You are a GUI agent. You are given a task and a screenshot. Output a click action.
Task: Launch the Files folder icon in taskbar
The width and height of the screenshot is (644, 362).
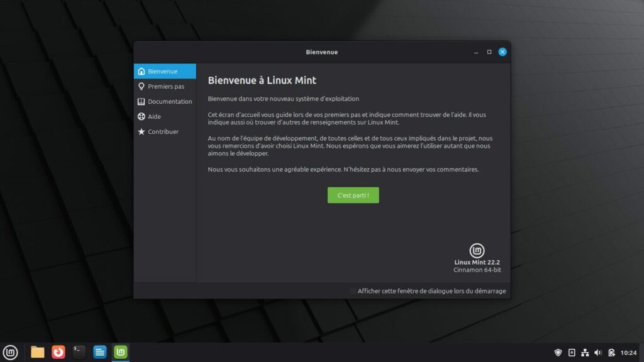point(37,352)
